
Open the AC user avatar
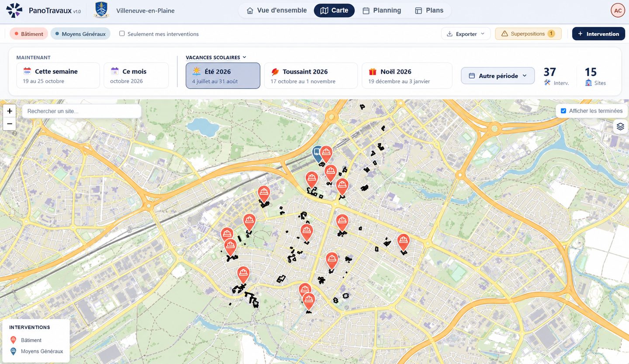coord(618,10)
